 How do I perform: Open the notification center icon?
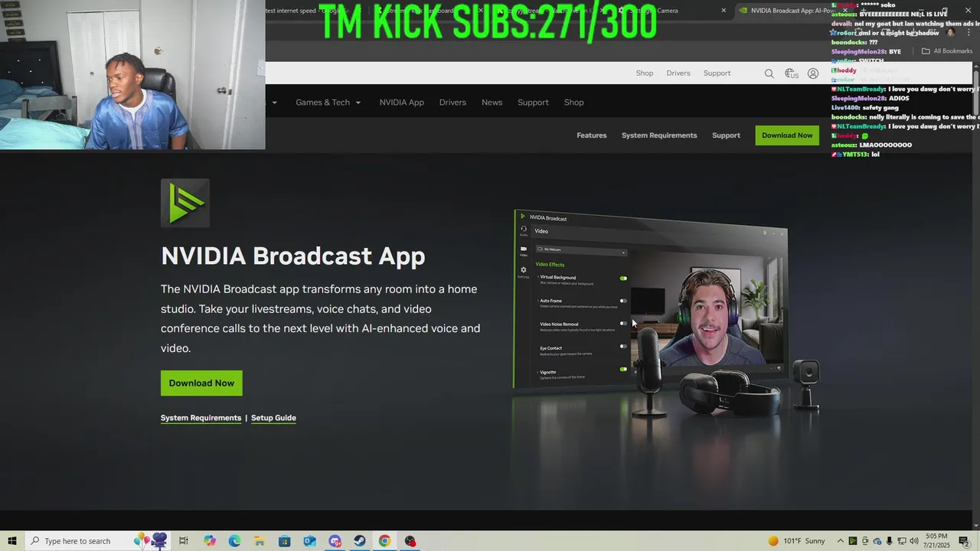964,541
